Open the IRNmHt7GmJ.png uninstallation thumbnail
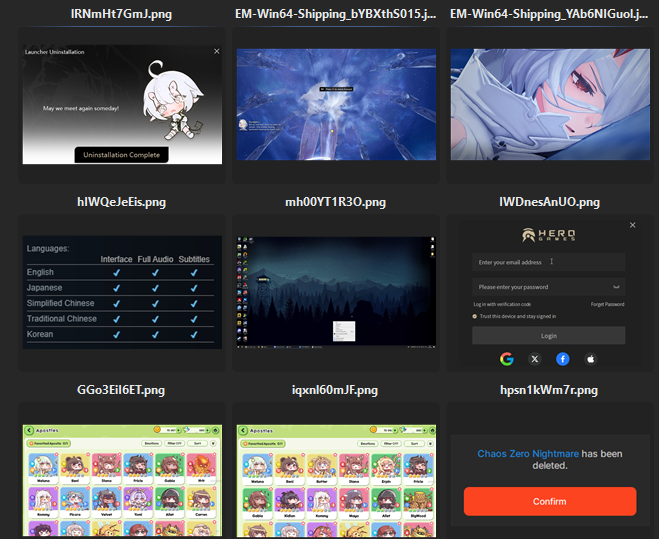Image resolution: width=659 pixels, height=539 pixels. [x=122, y=104]
